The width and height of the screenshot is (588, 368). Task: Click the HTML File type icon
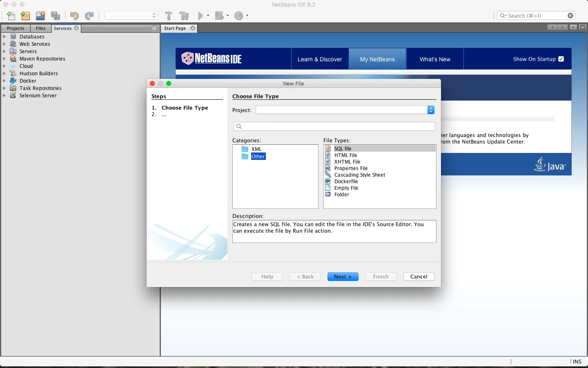(x=328, y=155)
